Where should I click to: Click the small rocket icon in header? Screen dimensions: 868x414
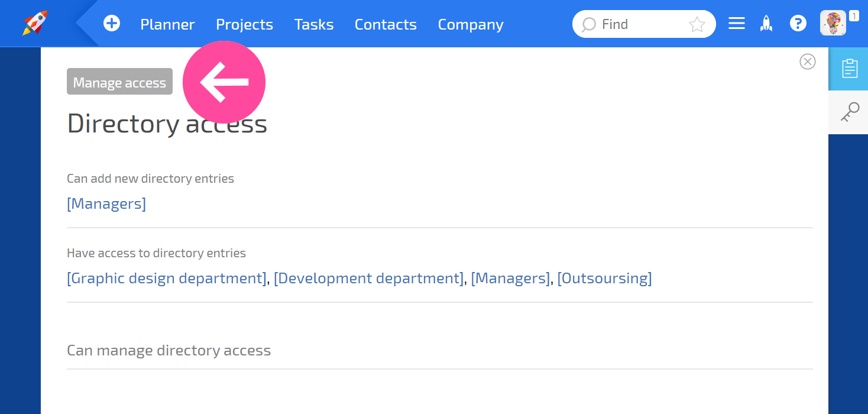pos(766,24)
